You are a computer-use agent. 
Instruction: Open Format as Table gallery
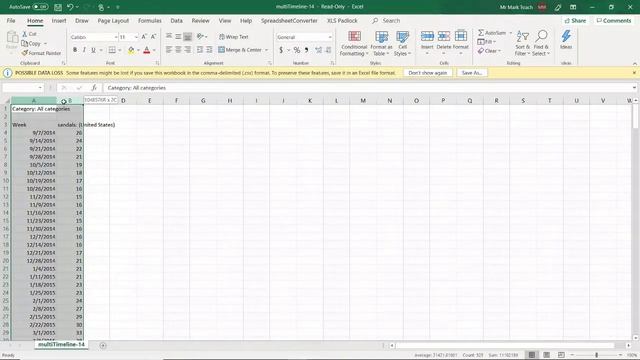381,43
